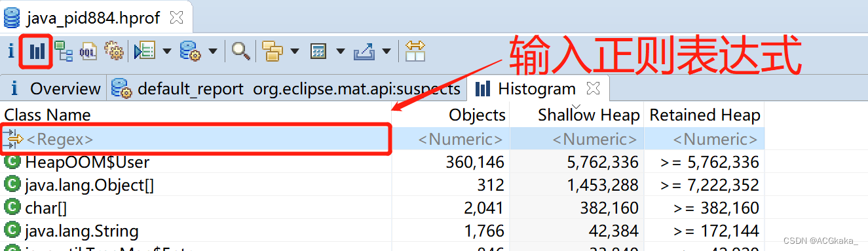Viewport: 868px width, 251px height.
Task: Click the compare tables arrows icon
Action: pos(415,50)
